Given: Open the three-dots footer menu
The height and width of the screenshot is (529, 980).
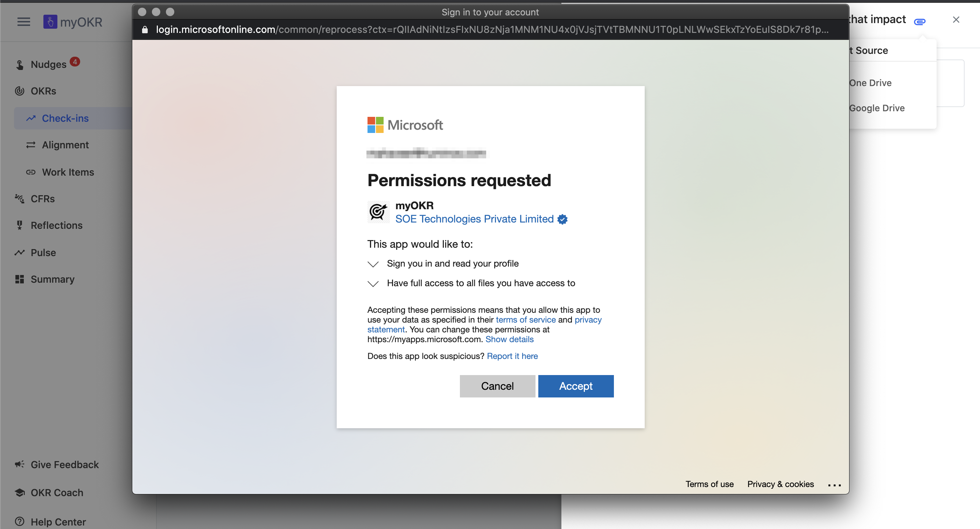Looking at the screenshot, I should [834, 485].
